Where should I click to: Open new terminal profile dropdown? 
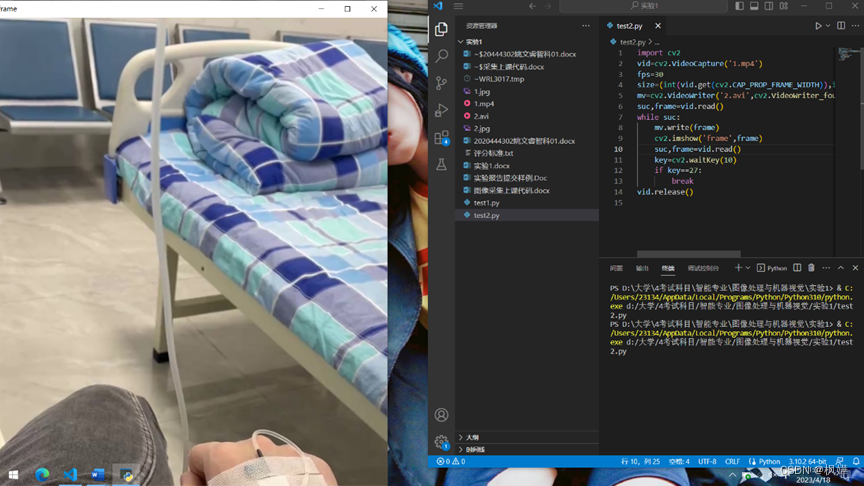[748, 268]
